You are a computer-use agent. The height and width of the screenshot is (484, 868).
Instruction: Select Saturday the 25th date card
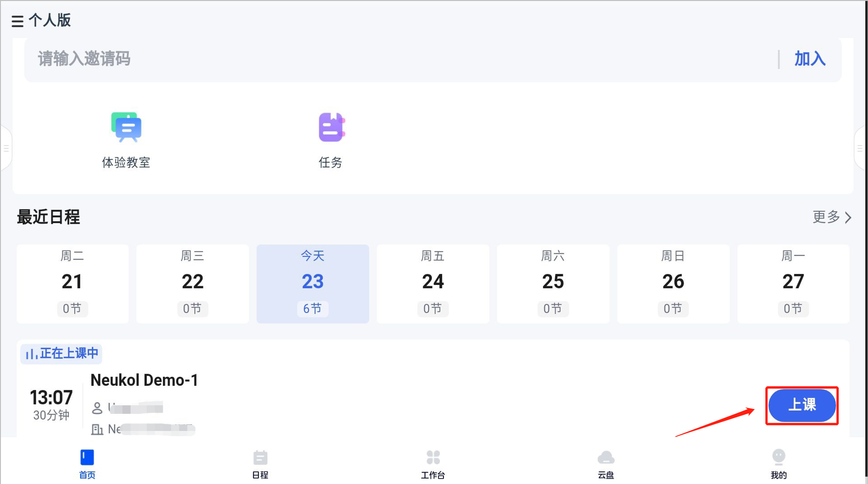pos(553,284)
